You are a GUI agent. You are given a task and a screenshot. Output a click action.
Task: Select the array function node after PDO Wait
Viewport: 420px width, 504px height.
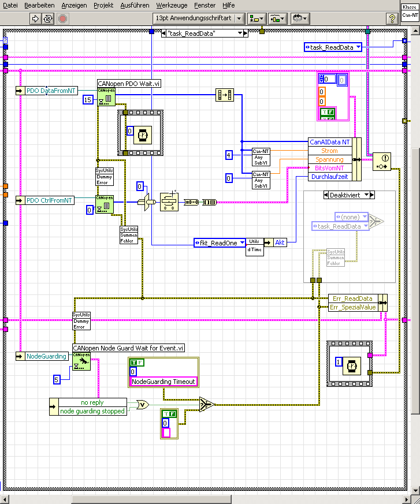click(225, 95)
